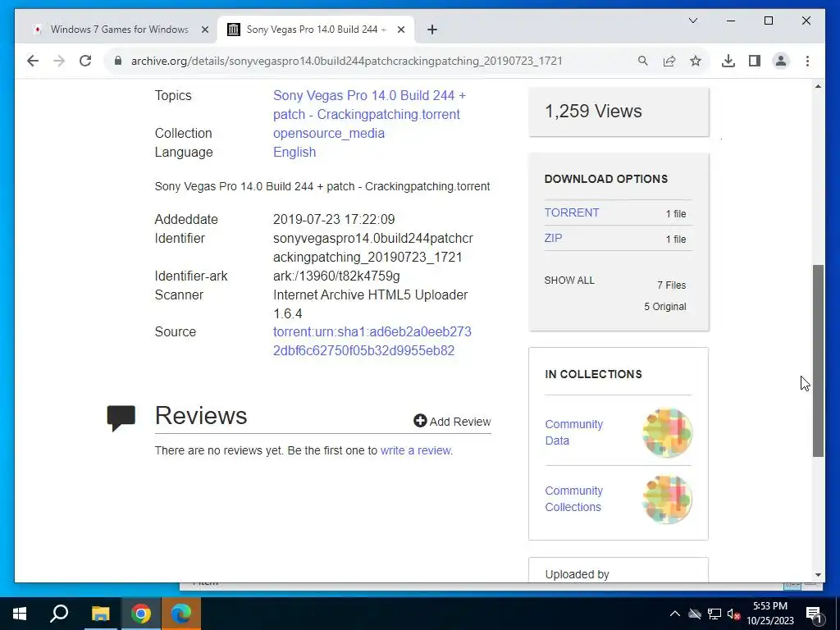Select the Sony Vegas Pro 14.0 tab
This screenshot has height=630, width=840.
click(x=315, y=30)
